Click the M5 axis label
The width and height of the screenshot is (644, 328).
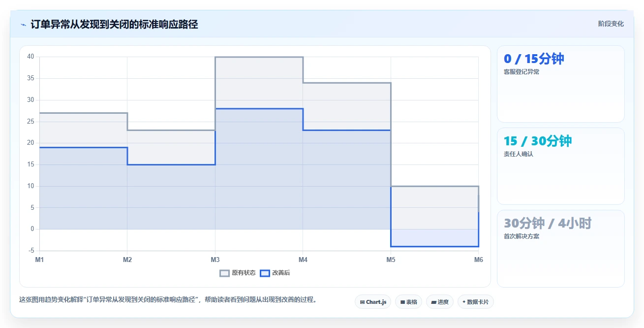(x=391, y=260)
